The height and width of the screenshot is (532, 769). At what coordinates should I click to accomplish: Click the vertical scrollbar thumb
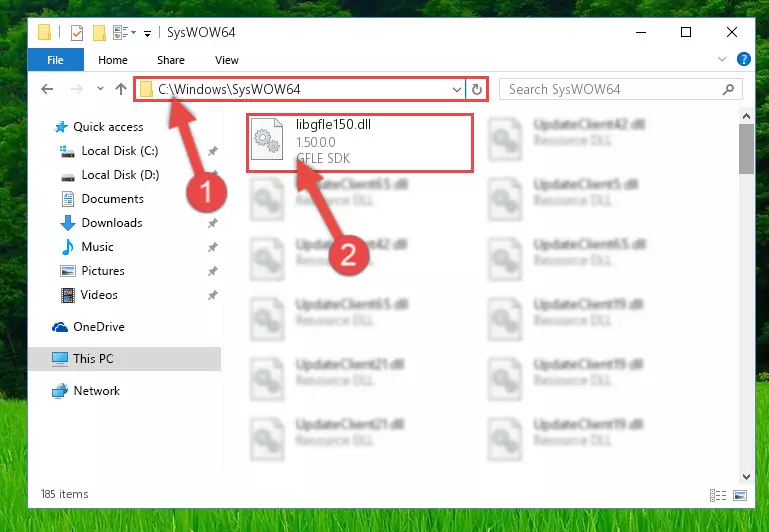point(746,149)
